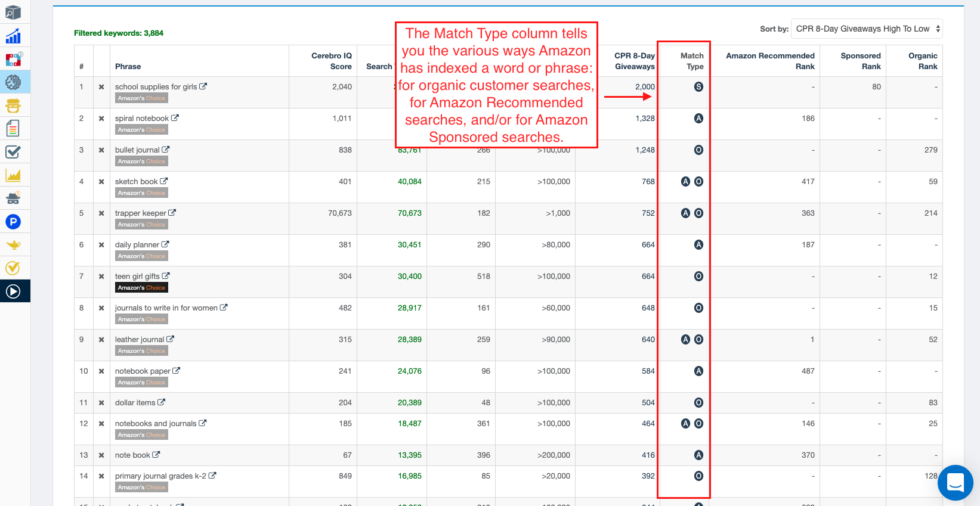This screenshot has width=980, height=506.
Task: Click the black Amazon's Choice badge under teen girl gifts
Action: 141,287
